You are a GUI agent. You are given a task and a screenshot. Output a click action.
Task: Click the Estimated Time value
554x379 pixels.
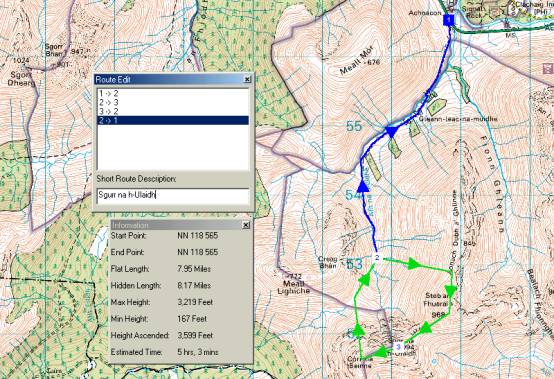(x=198, y=352)
